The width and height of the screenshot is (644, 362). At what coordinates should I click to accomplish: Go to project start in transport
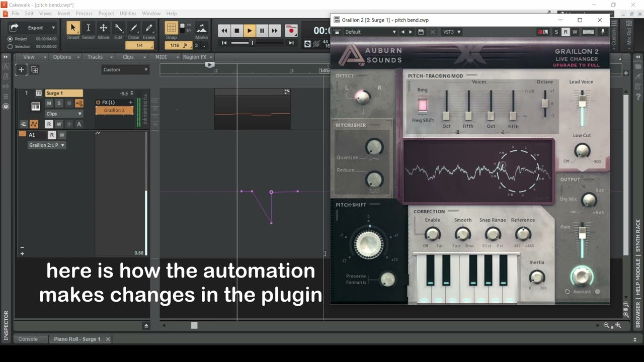click(224, 43)
